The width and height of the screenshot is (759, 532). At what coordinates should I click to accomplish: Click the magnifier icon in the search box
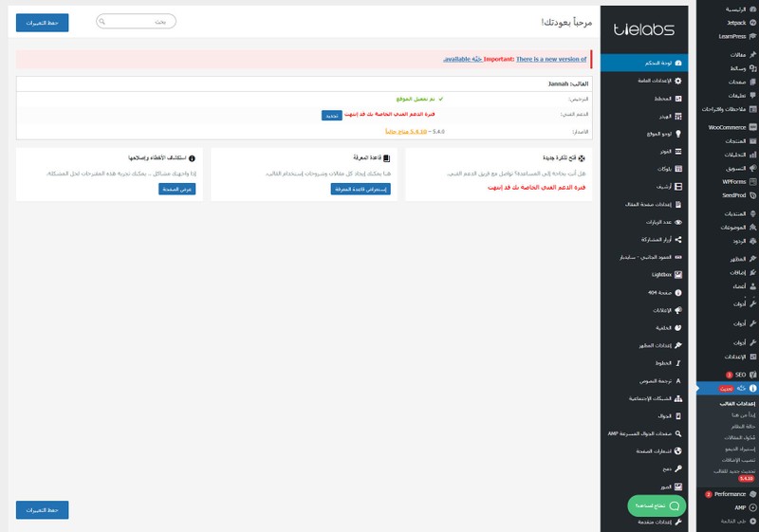102,22
